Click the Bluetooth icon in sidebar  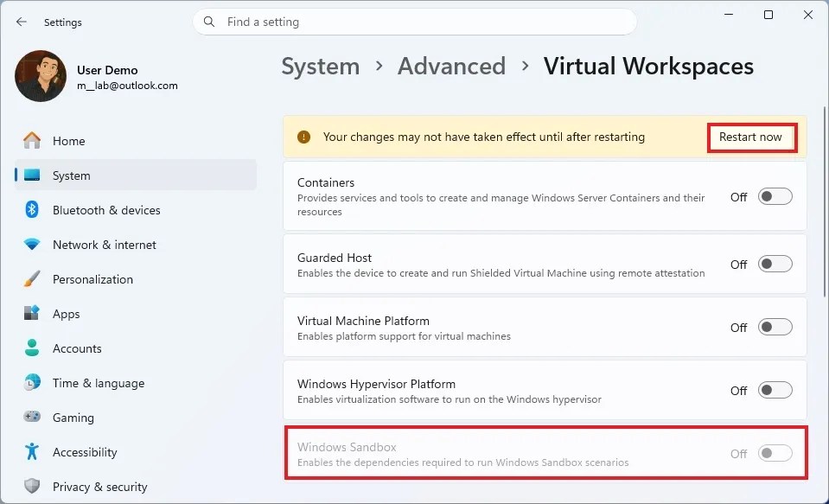tap(32, 209)
